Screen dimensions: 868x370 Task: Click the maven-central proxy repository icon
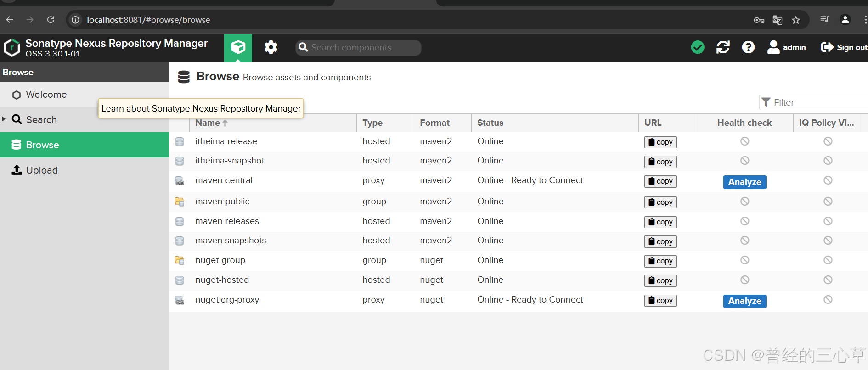(180, 181)
